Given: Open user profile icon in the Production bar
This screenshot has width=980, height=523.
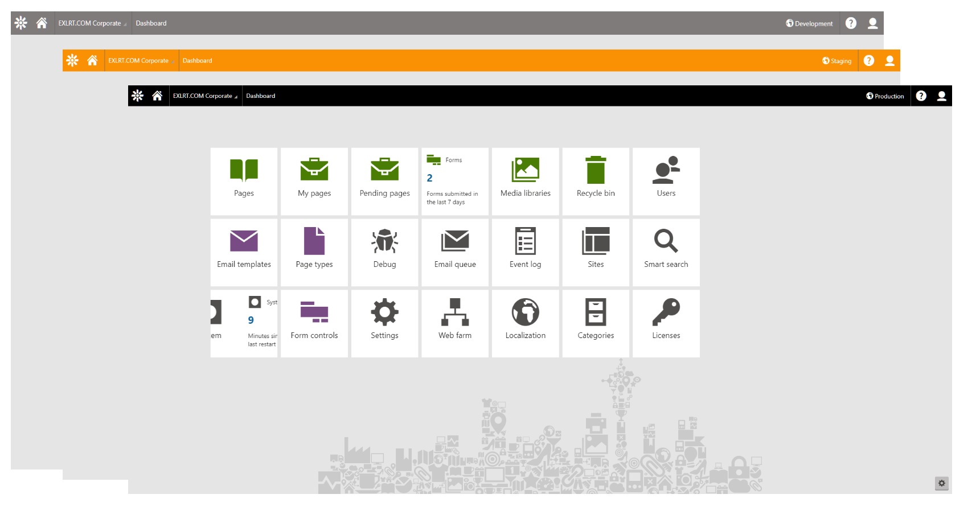Looking at the screenshot, I should pos(941,96).
